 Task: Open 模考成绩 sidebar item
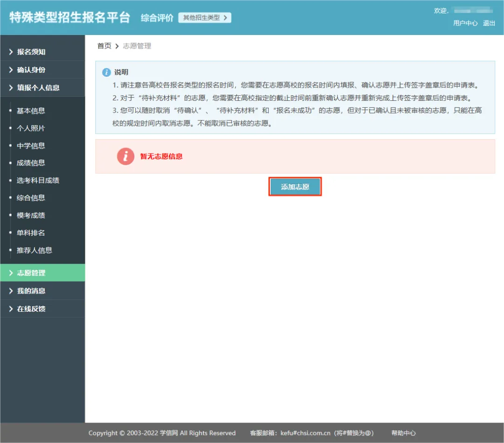pos(31,215)
